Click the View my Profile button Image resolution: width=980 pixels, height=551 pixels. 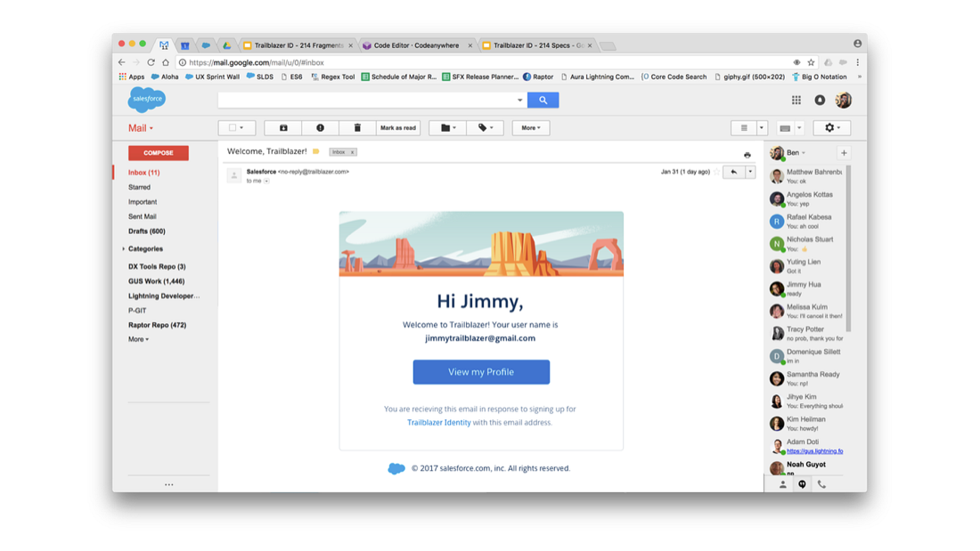pos(481,372)
